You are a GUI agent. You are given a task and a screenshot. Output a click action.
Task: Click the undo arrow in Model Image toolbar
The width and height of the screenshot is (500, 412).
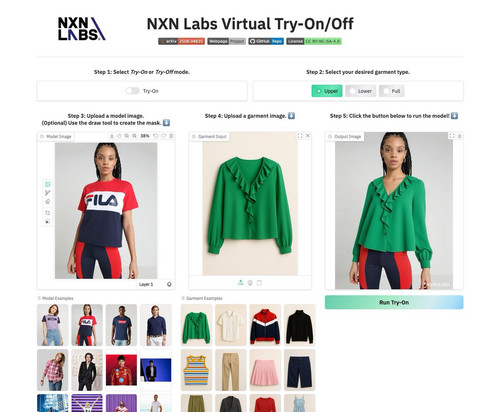pyautogui.click(x=156, y=136)
